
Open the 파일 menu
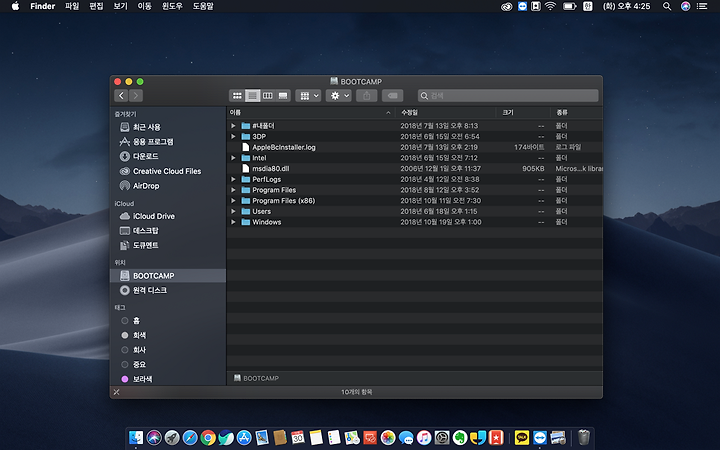tap(72, 6)
